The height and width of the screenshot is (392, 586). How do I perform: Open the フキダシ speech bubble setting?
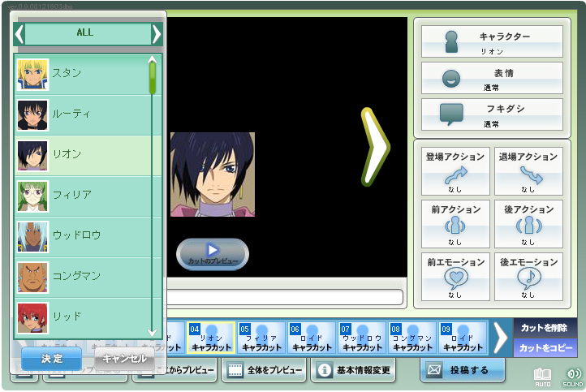(492, 114)
